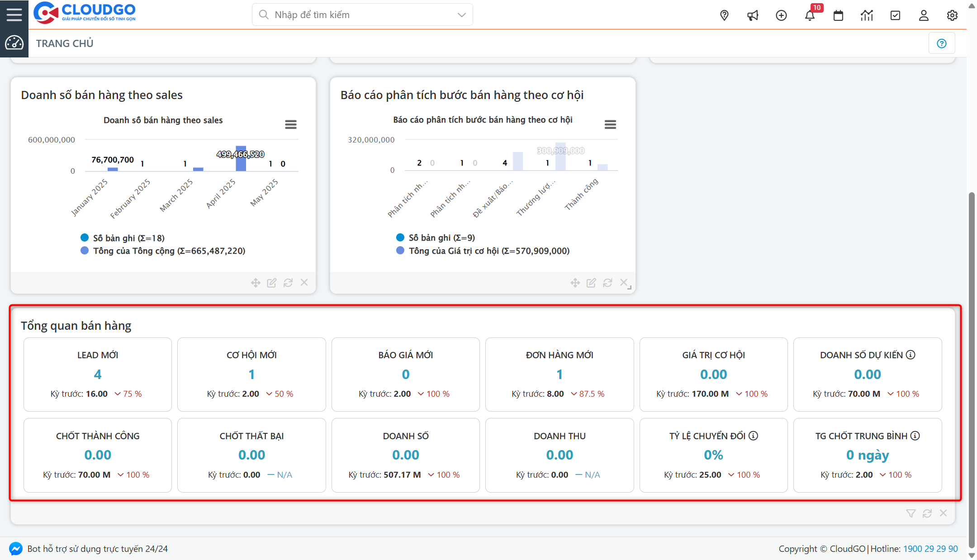The width and height of the screenshot is (977, 560).
Task: Open the calendar icon in header
Action: (838, 15)
